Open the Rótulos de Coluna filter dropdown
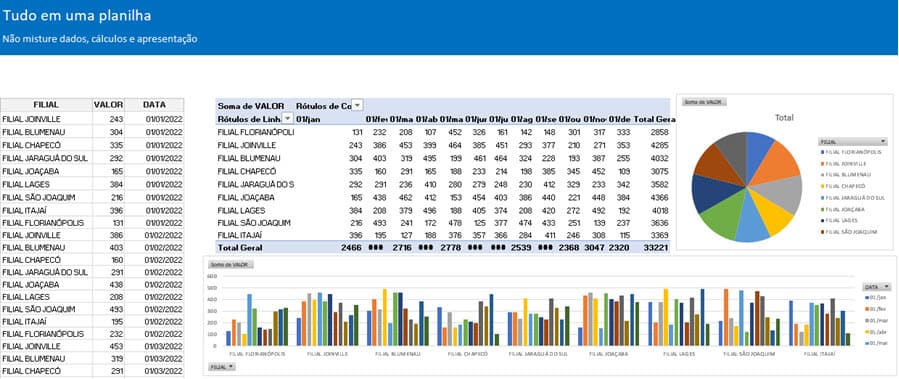This screenshot has height=379, width=899. pos(357,106)
